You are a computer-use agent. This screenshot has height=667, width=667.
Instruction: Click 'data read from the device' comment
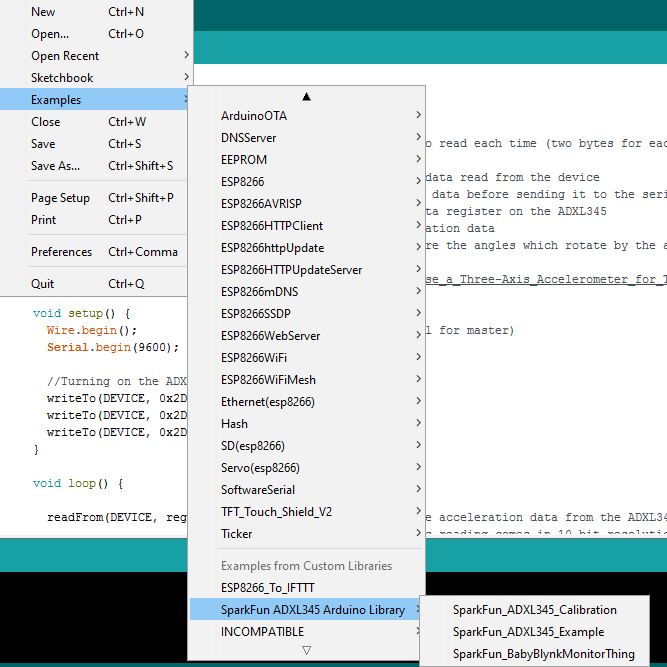[513, 177]
